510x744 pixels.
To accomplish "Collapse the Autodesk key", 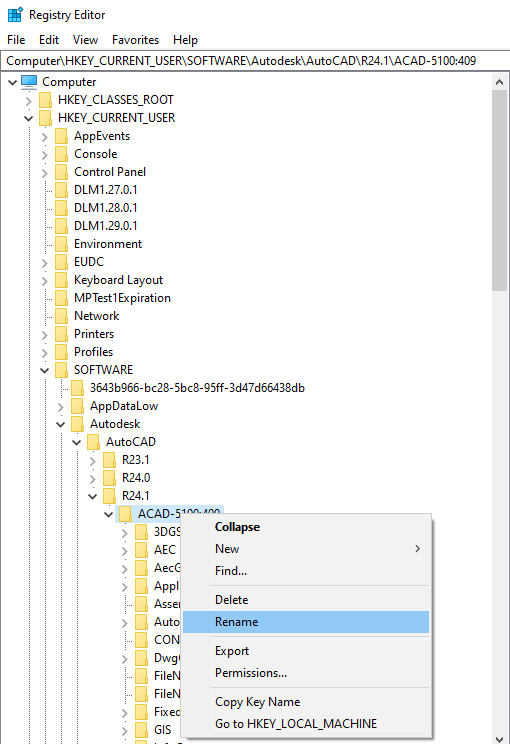I will pyautogui.click(x=61, y=425).
